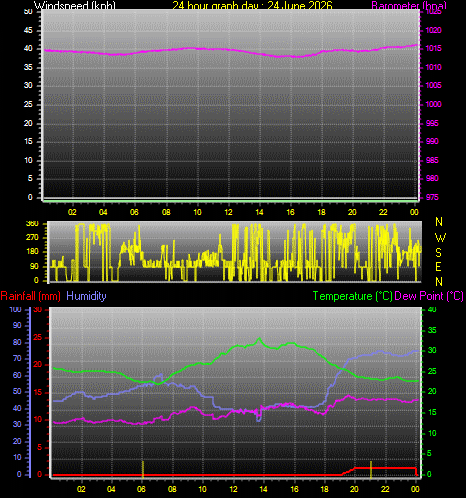
Task: Select the Dew Point (°C) legend label
Action: [x=429, y=296]
